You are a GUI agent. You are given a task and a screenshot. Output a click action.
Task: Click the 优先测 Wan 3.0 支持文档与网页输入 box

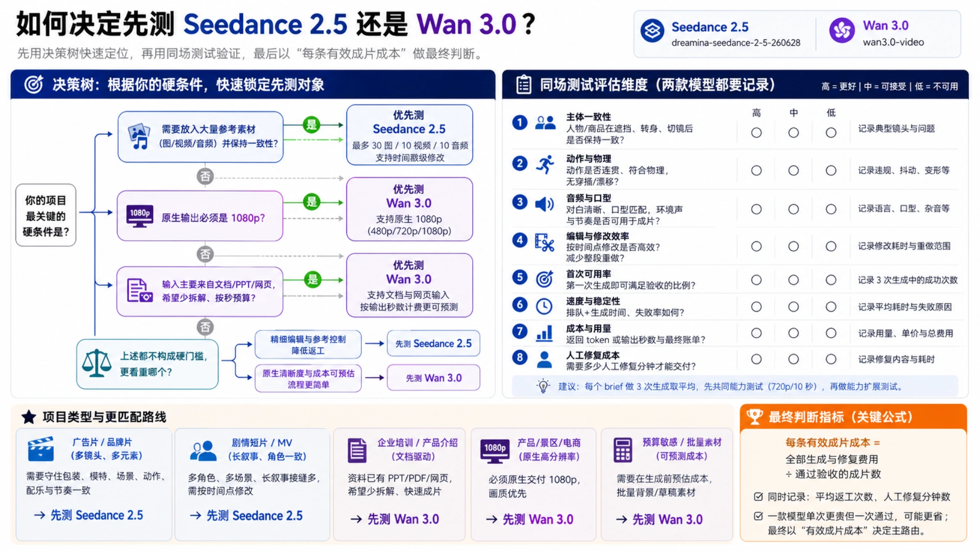pos(410,286)
